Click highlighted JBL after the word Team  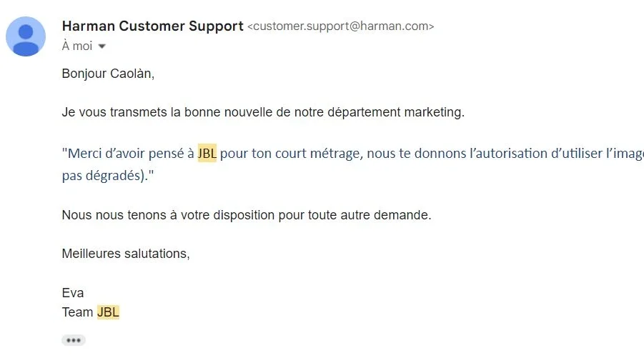point(108,312)
